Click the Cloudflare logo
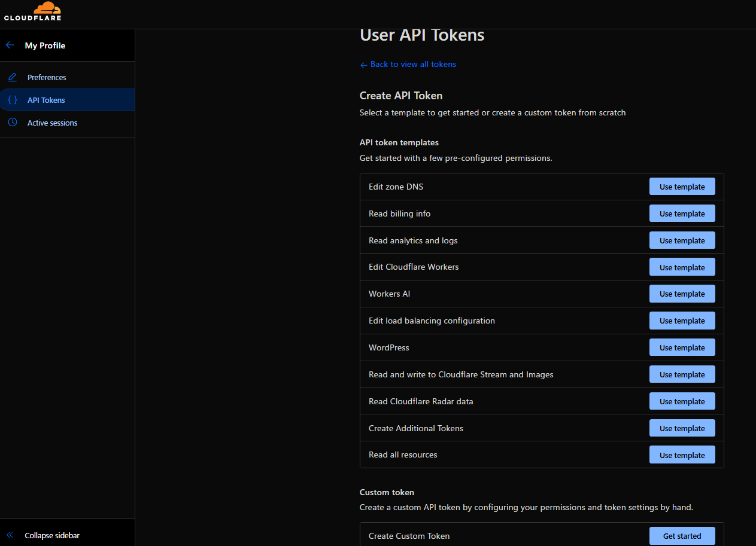 32,11
